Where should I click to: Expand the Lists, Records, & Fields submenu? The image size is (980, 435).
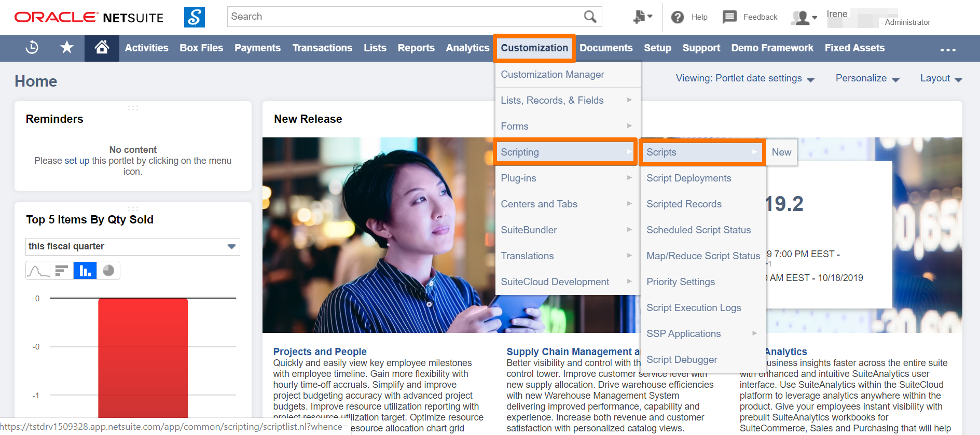click(568, 101)
